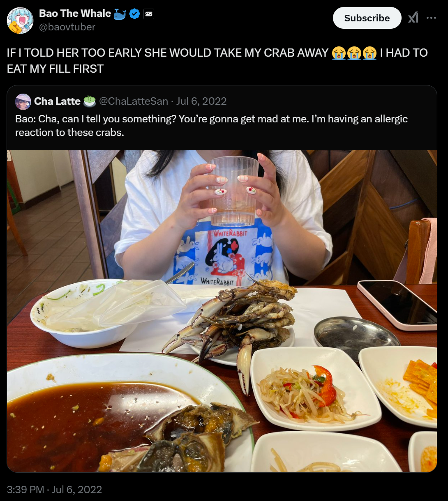Open the quoted tweet text about allergic reaction
The height and width of the screenshot is (501, 448).
(x=211, y=126)
